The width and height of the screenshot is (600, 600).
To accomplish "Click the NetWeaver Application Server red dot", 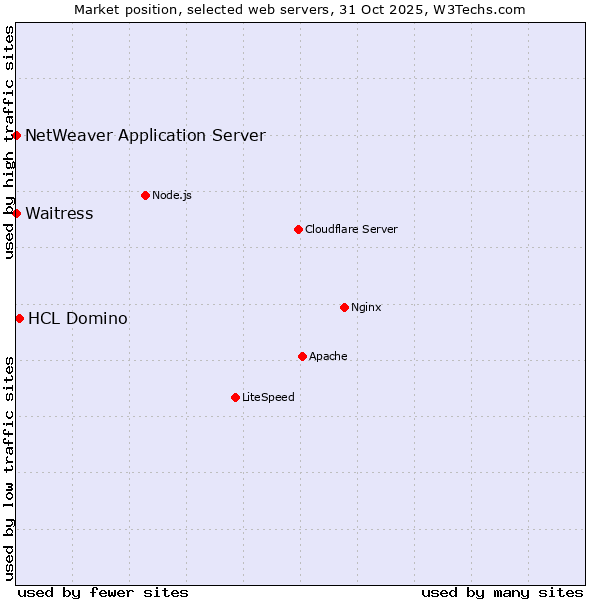I will [17, 135].
